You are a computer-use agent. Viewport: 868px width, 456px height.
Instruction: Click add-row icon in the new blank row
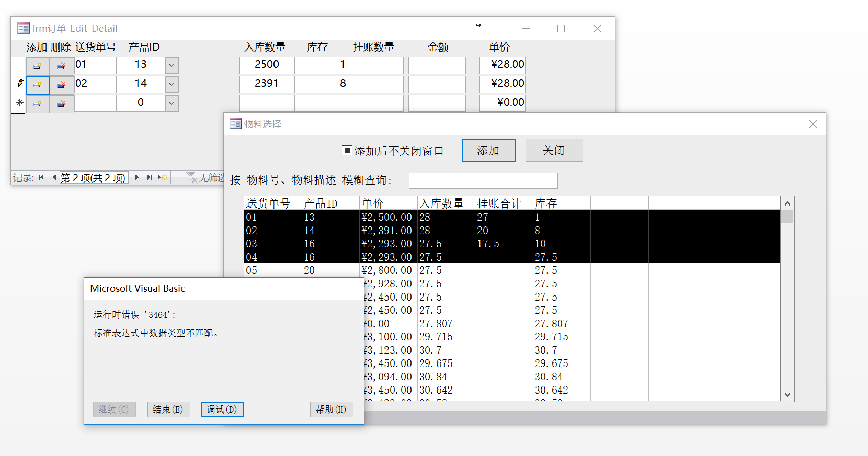coord(38,104)
